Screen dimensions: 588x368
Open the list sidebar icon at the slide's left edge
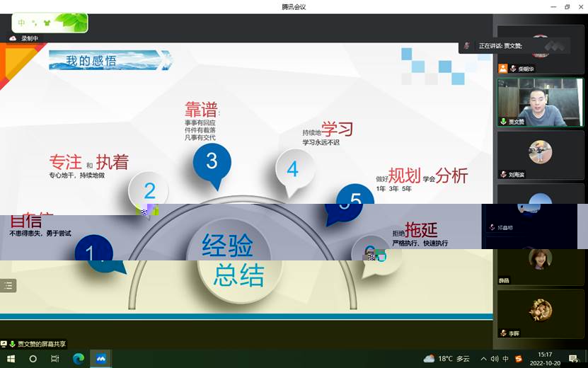8,285
